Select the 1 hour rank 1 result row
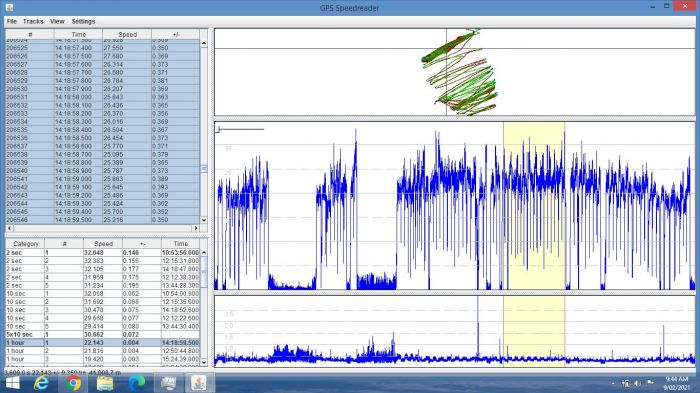This screenshot has width=700, height=393. point(102,343)
